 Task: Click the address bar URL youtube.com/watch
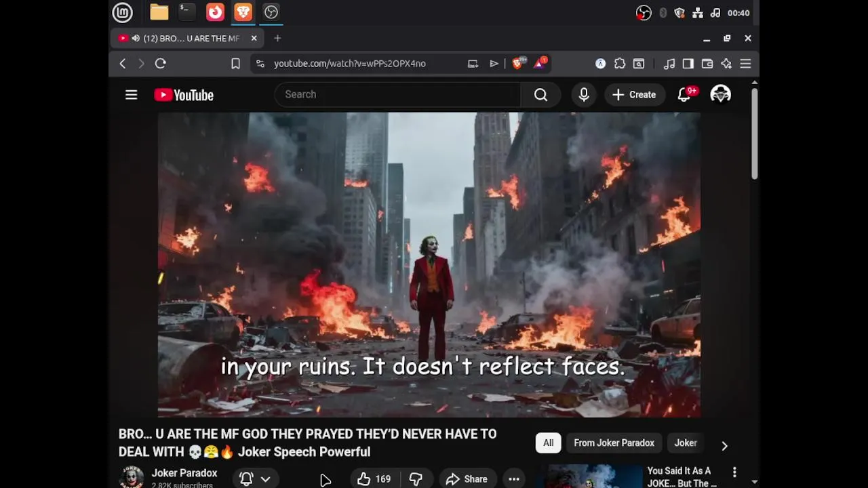point(350,64)
